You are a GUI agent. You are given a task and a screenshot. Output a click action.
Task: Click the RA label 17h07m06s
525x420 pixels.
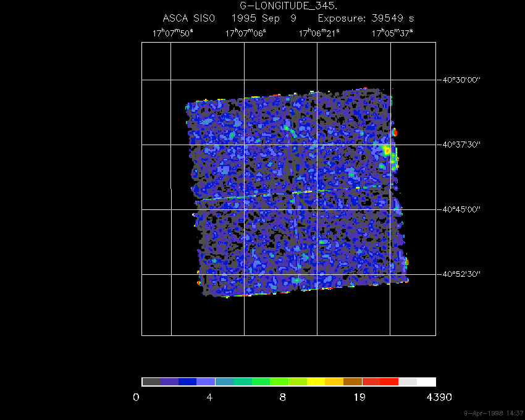[x=245, y=33]
